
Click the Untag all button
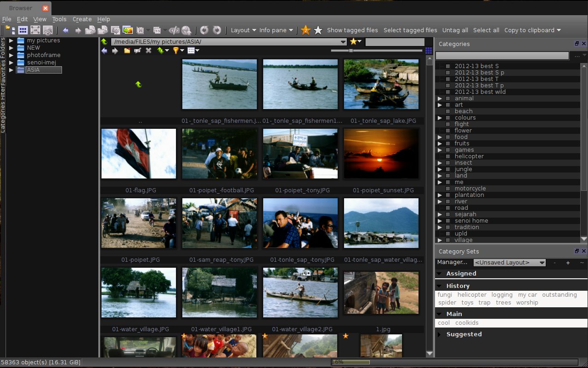455,30
